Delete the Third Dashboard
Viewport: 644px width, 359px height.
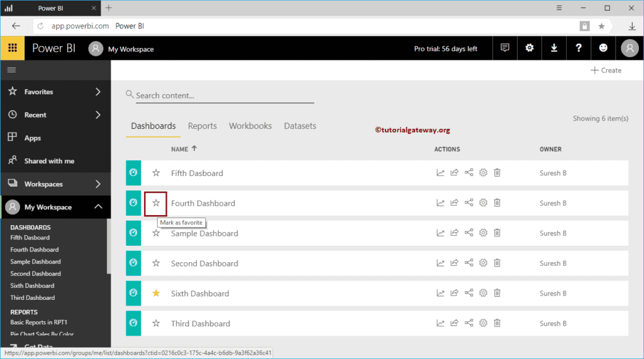click(497, 323)
